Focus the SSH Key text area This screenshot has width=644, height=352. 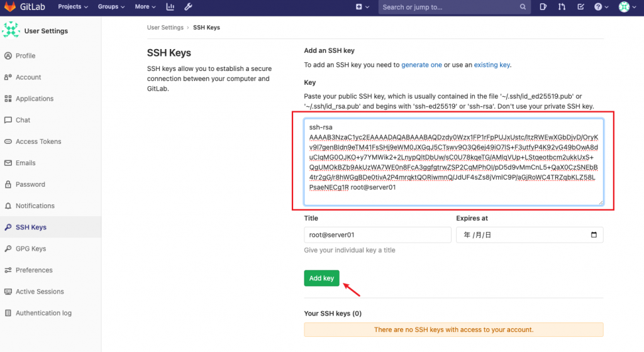[453, 162]
